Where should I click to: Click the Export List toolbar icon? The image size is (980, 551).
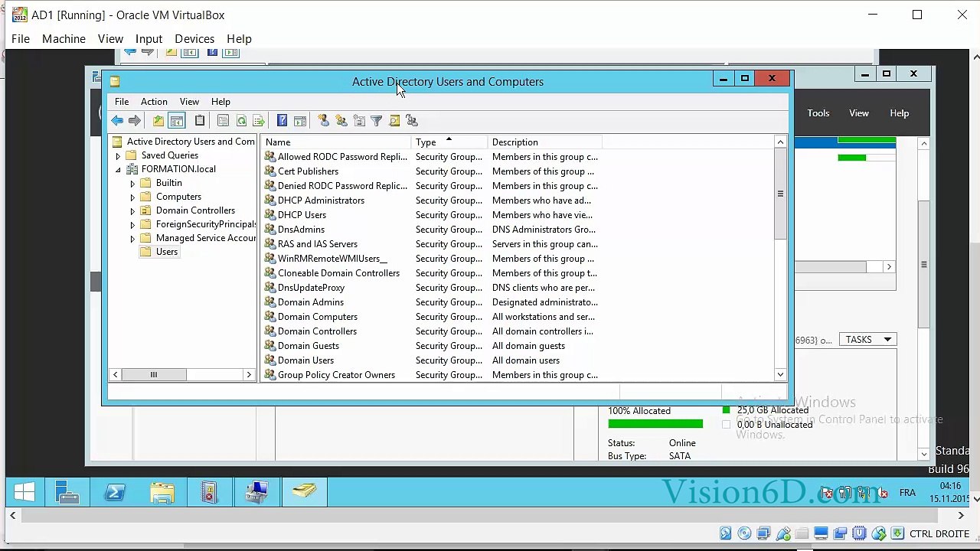[259, 121]
